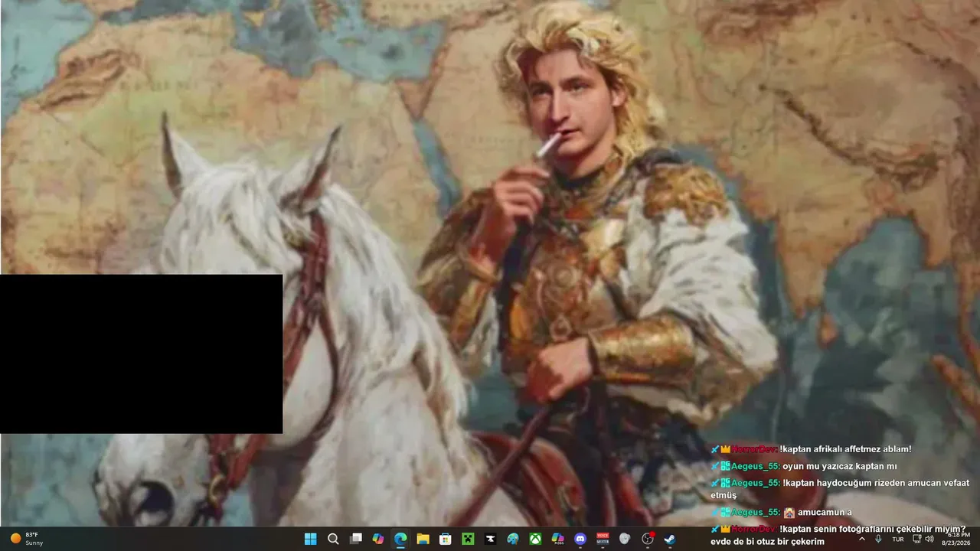Launch the Xbox app from taskbar
The width and height of the screenshot is (980, 551).
(x=535, y=539)
